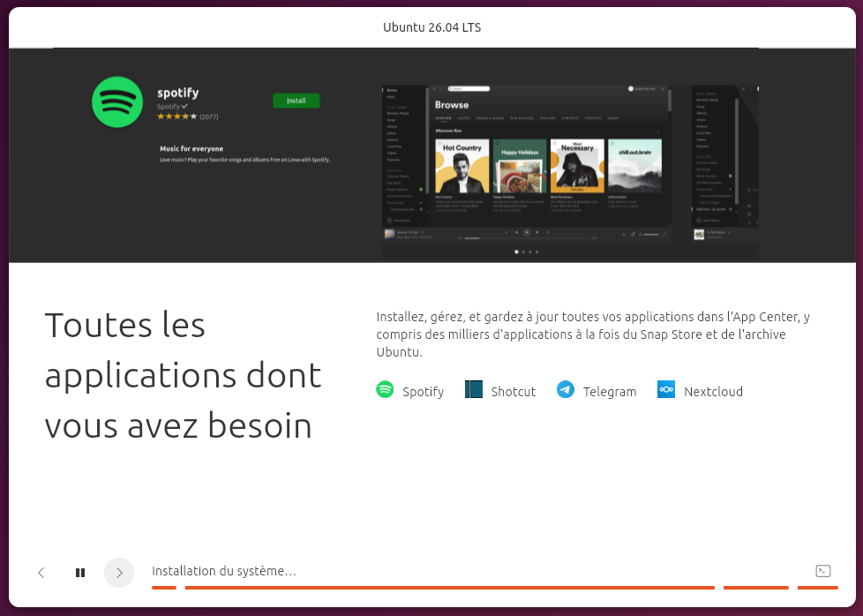Go to the previous slide arrow

tap(41, 573)
